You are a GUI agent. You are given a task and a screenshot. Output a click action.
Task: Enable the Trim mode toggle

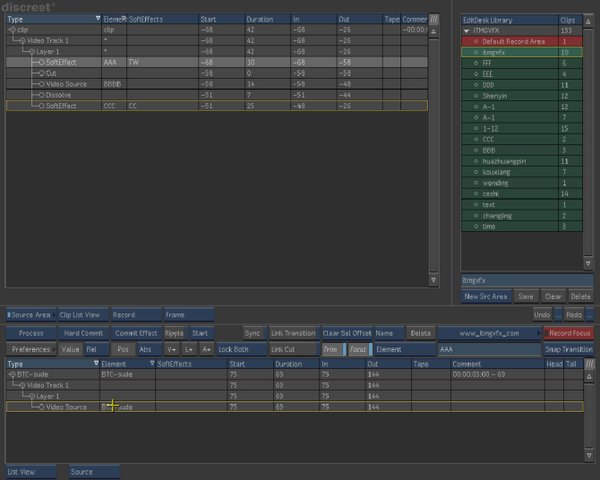click(x=330, y=349)
